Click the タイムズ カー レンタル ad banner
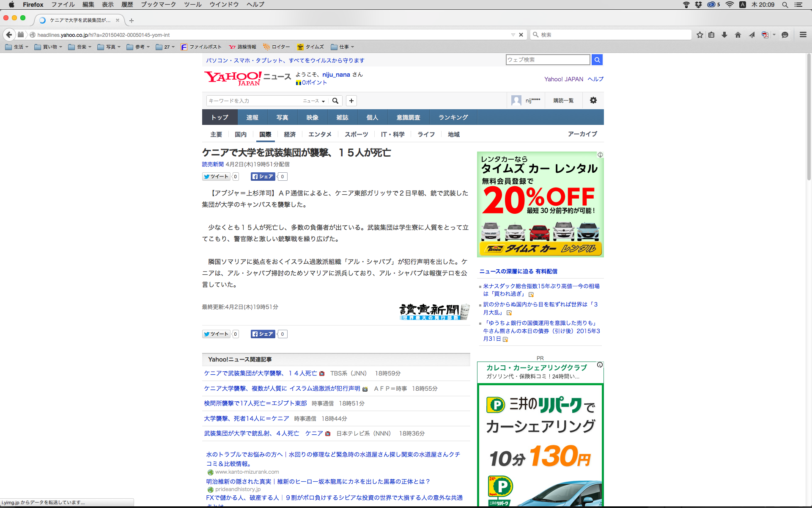The height and width of the screenshot is (508, 812). tap(540, 204)
